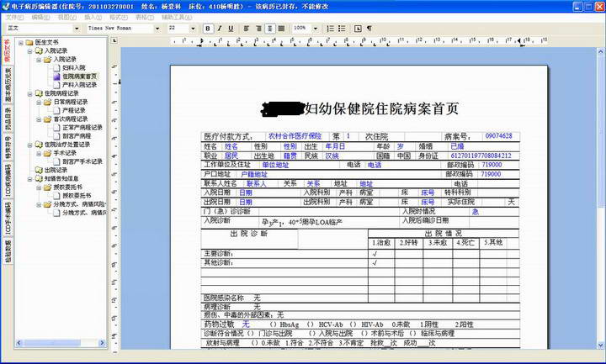Click the folder icon of 授权委托书 folder
This screenshot has width=606, height=364.
coord(47,187)
